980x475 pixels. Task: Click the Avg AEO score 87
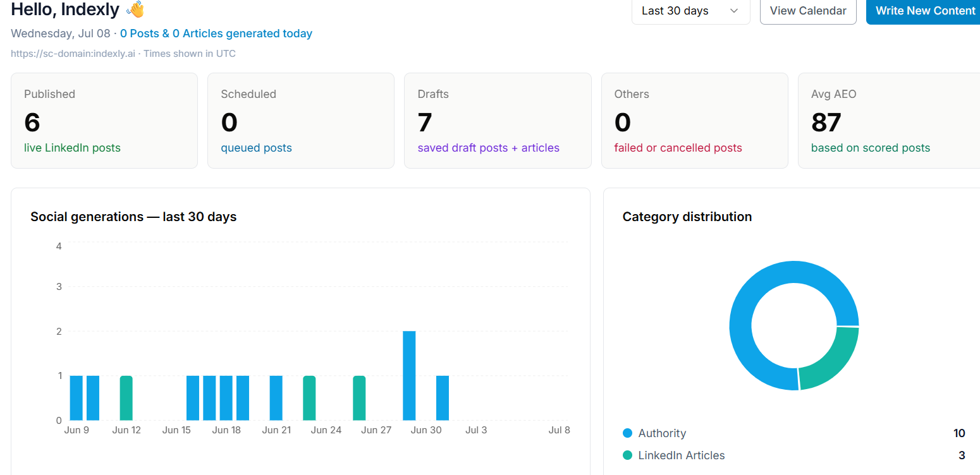point(826,122)
